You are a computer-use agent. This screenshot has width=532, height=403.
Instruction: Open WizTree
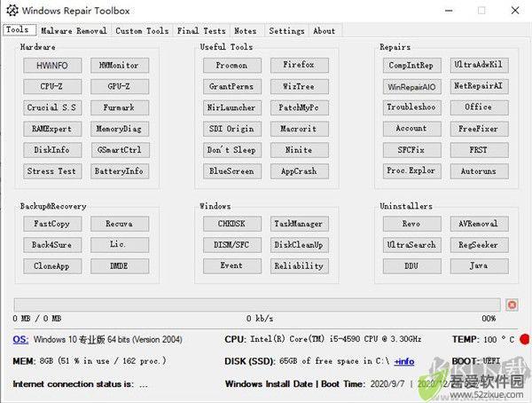point(300,87)
